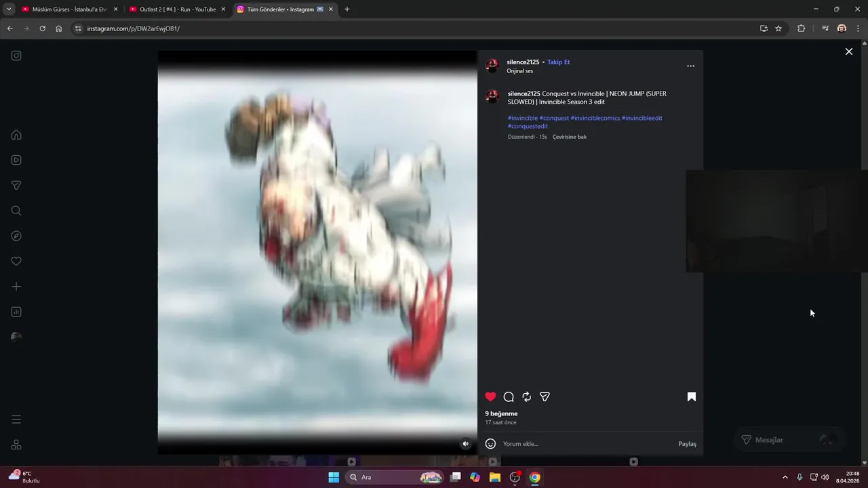The image size is (868, 488).
Task: Toggle video sound mute button
Action: tap(465, 444)
